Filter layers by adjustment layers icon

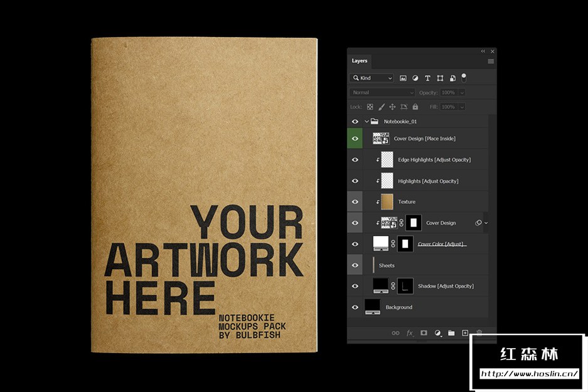(415, 78)
